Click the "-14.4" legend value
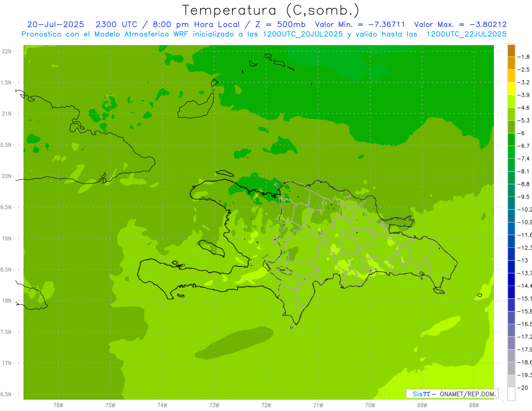The image size is (532, 411). tap(524, 286)
